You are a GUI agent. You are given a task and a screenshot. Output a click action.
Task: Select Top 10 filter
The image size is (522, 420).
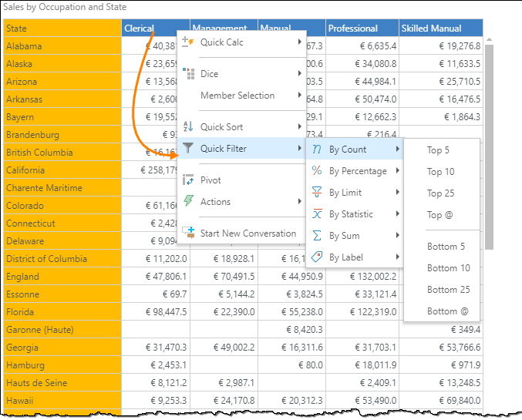(442, 172)
